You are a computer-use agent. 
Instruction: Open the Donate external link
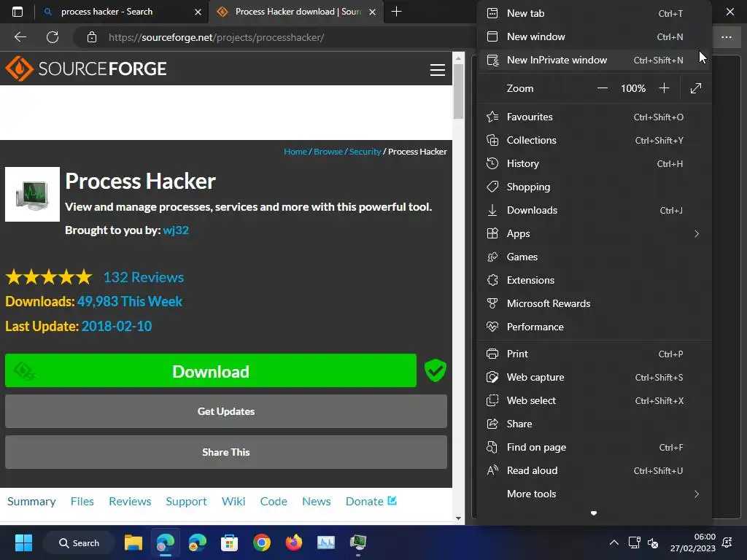(x=371, y=502)
